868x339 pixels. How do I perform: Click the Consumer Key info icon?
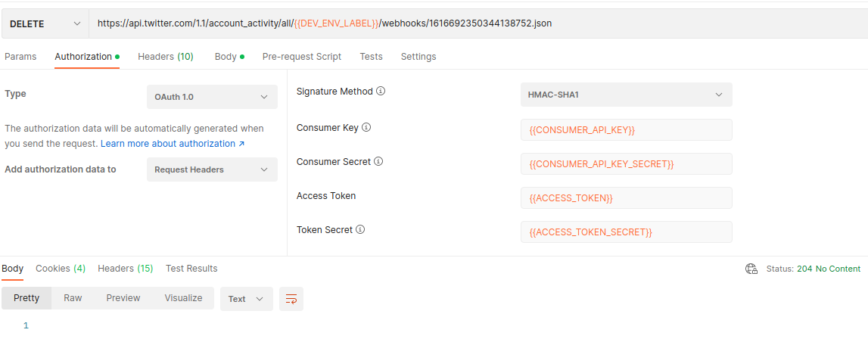(x=366, y=128)
